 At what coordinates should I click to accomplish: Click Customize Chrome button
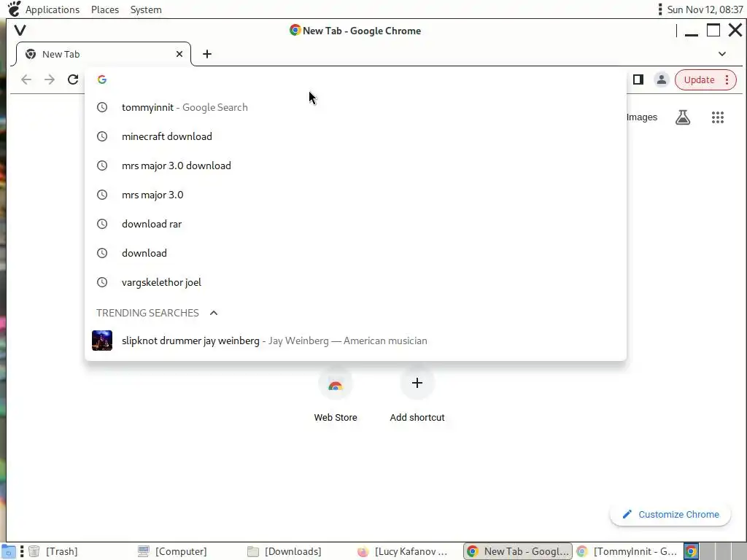[670, 515]
